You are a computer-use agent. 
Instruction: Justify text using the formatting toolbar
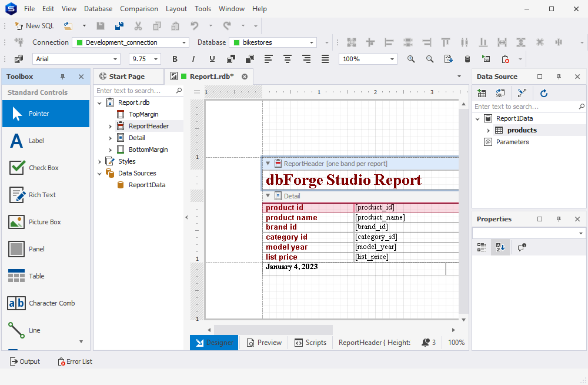(x=325, y=59)
